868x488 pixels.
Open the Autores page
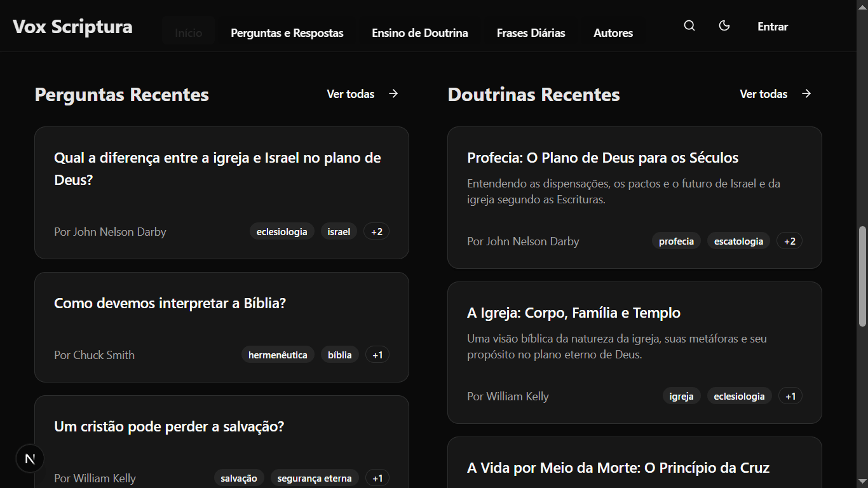[613, 32]
